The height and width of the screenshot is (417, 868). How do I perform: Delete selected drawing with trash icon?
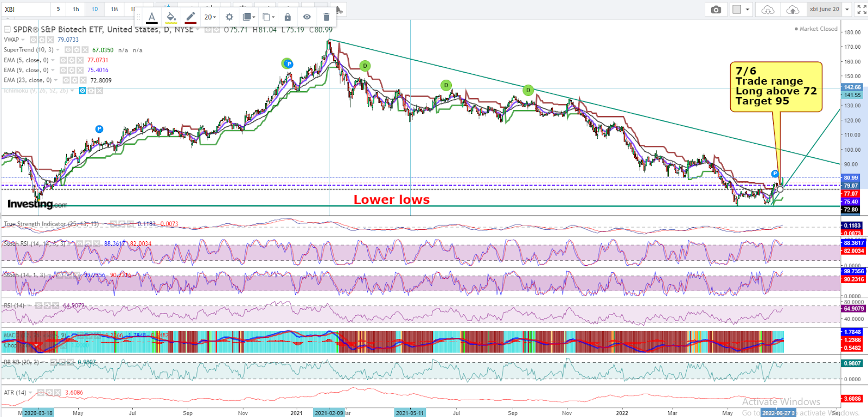point(326,17)
